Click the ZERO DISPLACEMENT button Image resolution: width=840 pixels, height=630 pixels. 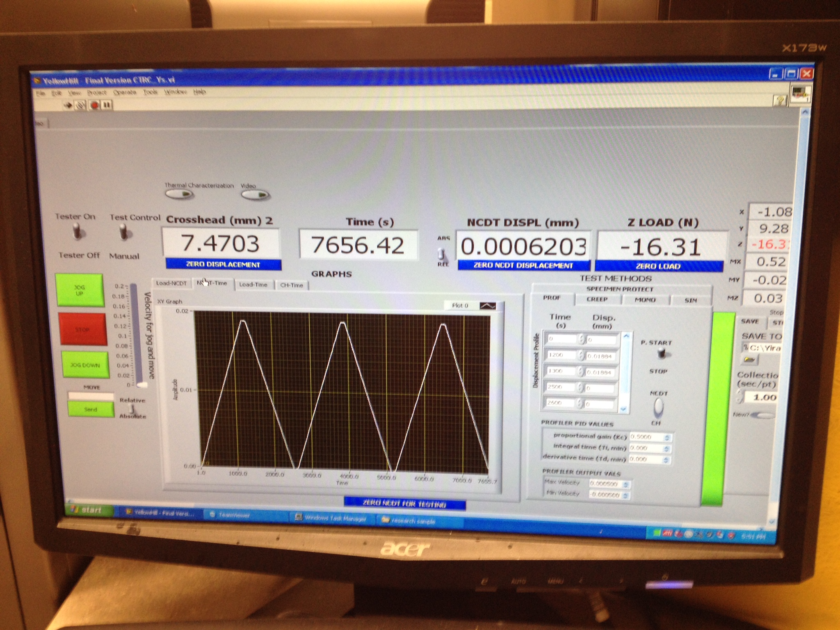point(224,265)
